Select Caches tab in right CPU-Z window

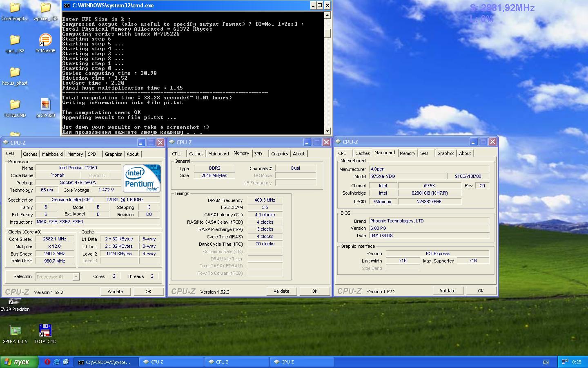tap(362, 153)
